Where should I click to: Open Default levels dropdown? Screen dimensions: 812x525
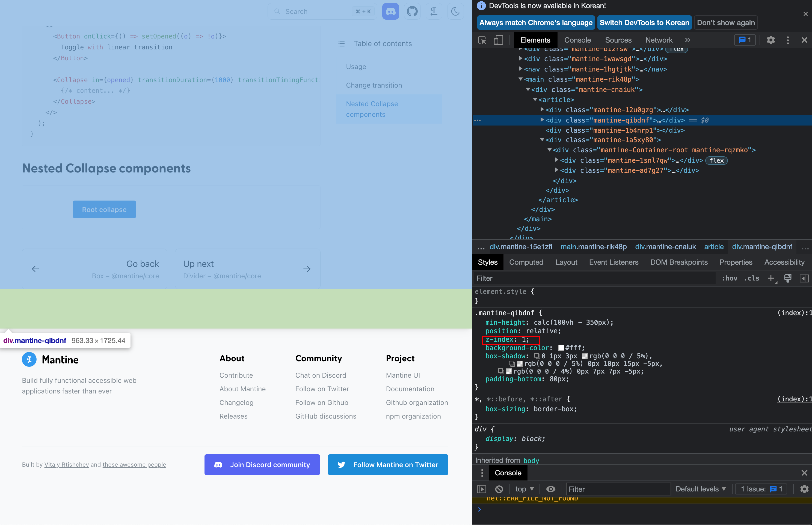coord(701,489)
